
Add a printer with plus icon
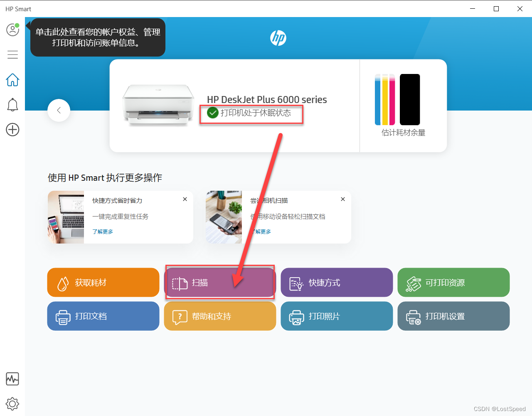(12, 130)
